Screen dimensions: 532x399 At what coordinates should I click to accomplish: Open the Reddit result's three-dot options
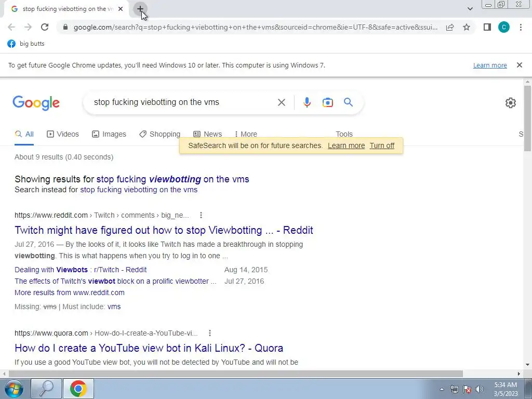click(x=201, y=215)
